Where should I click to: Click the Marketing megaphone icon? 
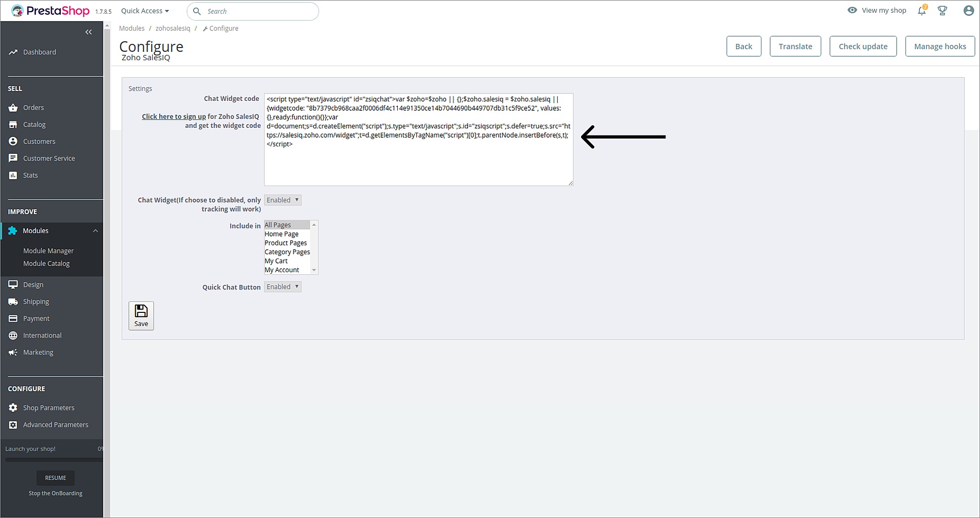[13, 353]
